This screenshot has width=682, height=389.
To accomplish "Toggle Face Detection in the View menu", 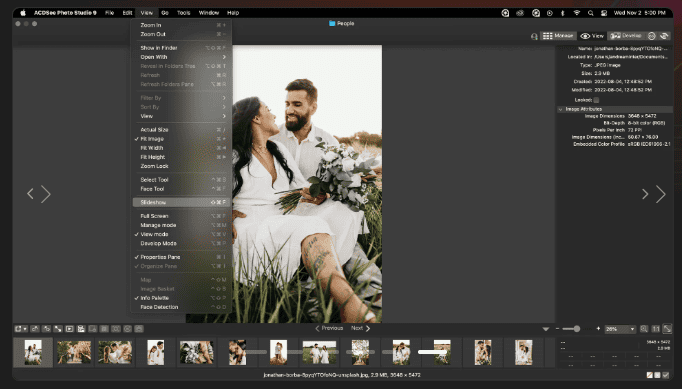I will (x=181, y=307).
